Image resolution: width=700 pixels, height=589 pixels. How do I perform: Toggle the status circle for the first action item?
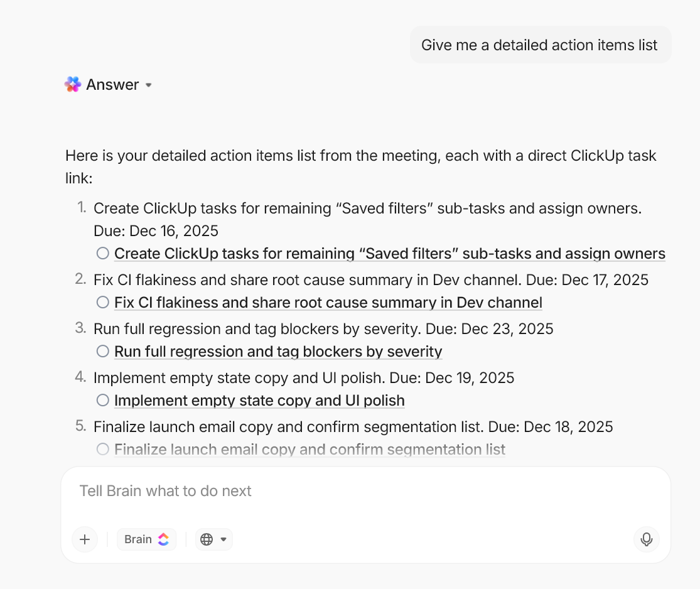click(102, 253)
